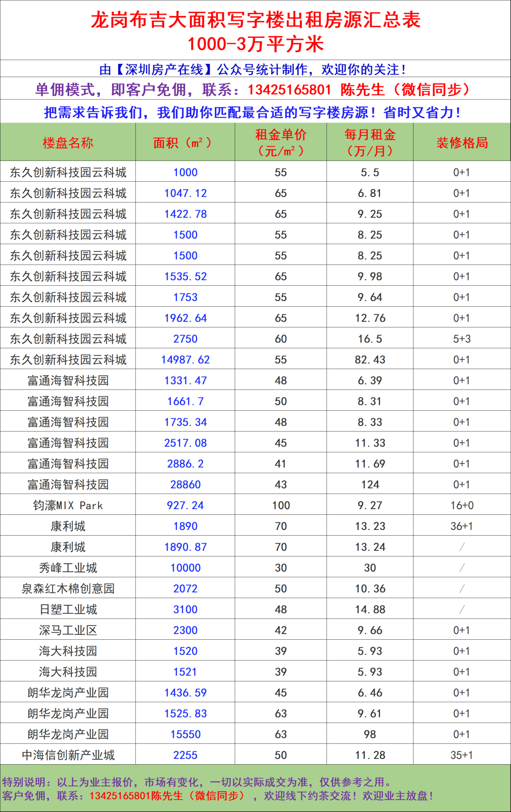Screen dimensions: 511x812
Task: Click the area cell 1962.64
Action: (185, 318)
